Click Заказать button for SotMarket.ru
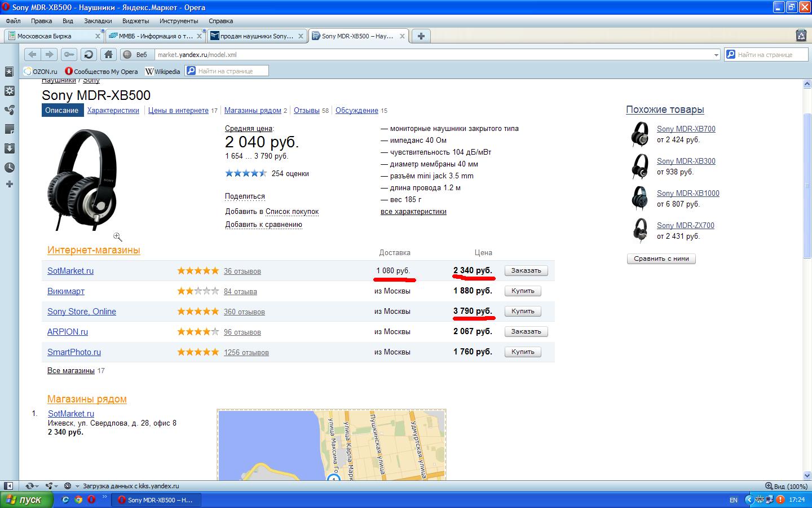812x508 pixels. coord(526,271)
